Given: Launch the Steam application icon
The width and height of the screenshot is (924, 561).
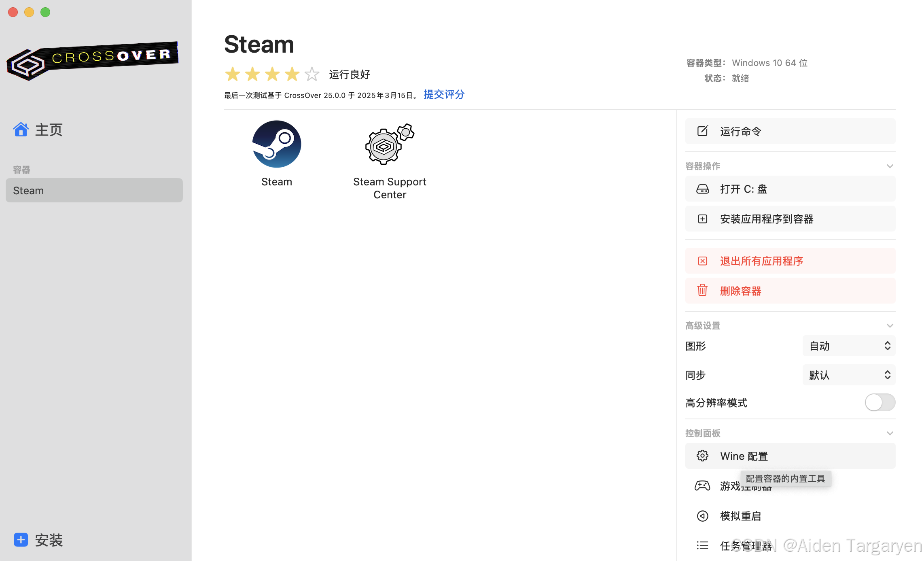Looking at the screenshot, I should [277, 144].
